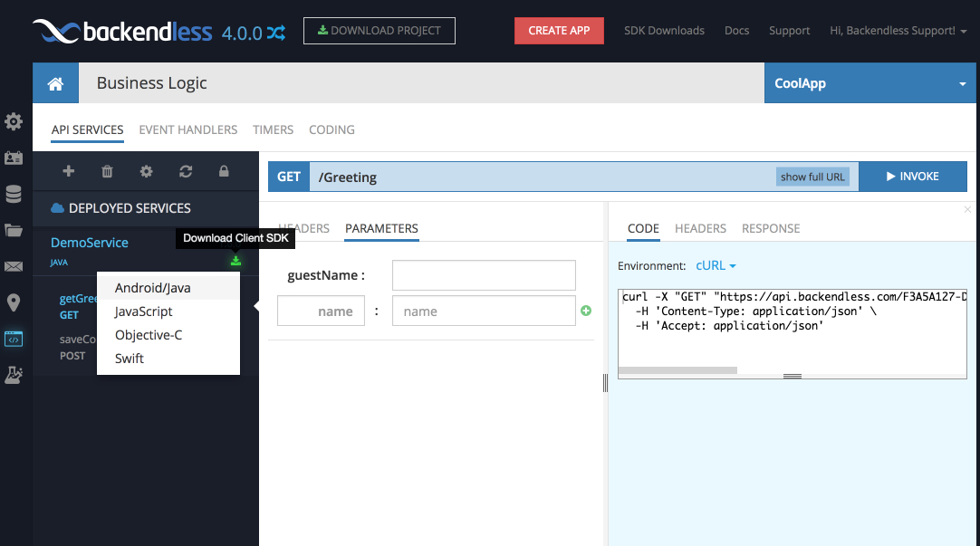Image resolution: width=980 pixels, height=546 pixels.
Task: Select Objective-C SDK option
Action: (168, 335)
